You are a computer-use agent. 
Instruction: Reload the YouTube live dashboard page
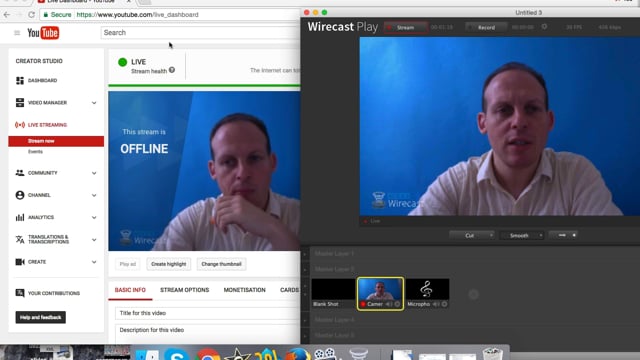(x=31, y=15)
